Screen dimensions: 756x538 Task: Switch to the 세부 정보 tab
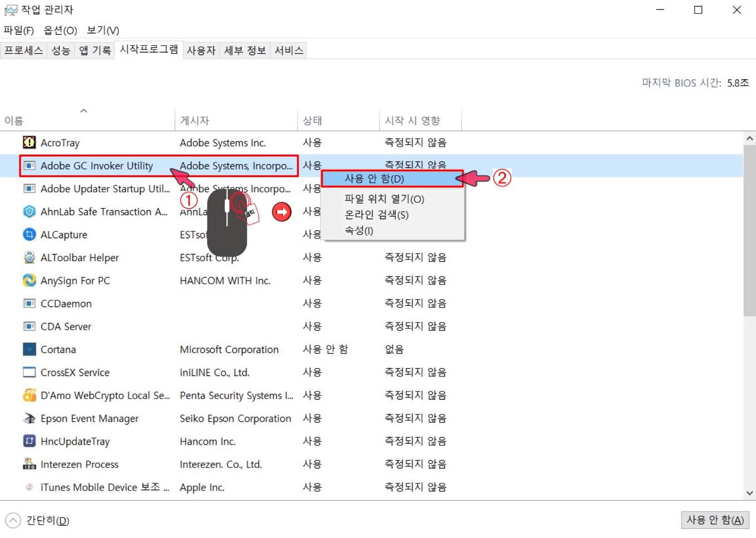tap(245, 50)
